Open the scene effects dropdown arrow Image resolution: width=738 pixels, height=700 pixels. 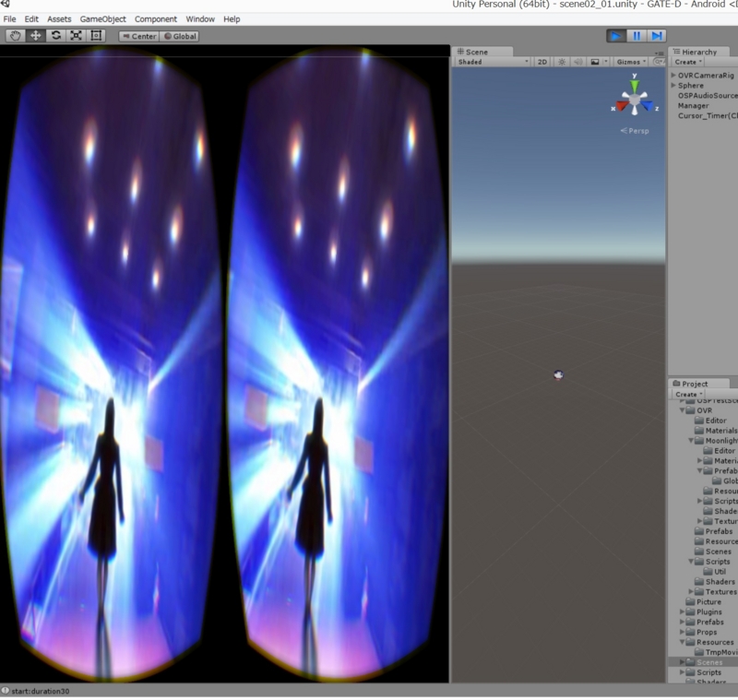(x=606, y=62)
